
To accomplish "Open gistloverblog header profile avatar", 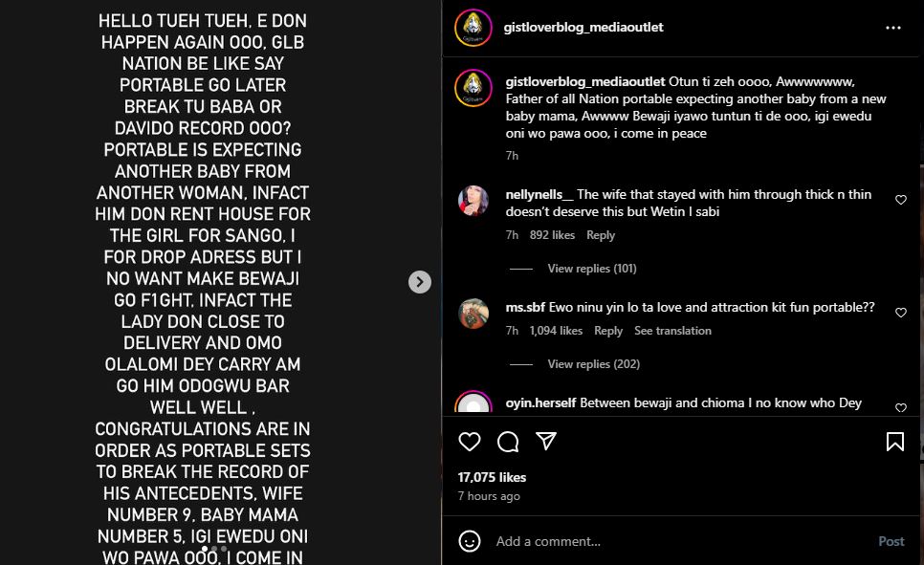I will tap(473, 28).
